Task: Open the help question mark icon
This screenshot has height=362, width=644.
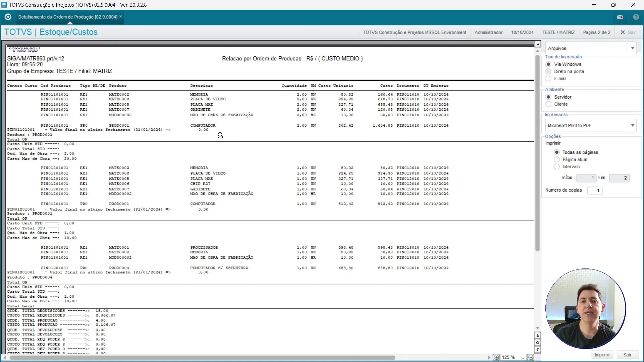Action: tap(636, 17)
